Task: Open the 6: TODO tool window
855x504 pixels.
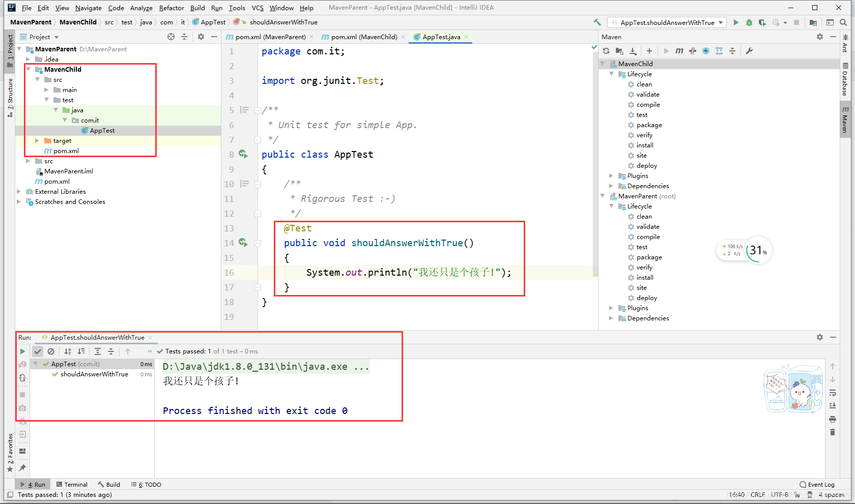Action: point(146,484)
